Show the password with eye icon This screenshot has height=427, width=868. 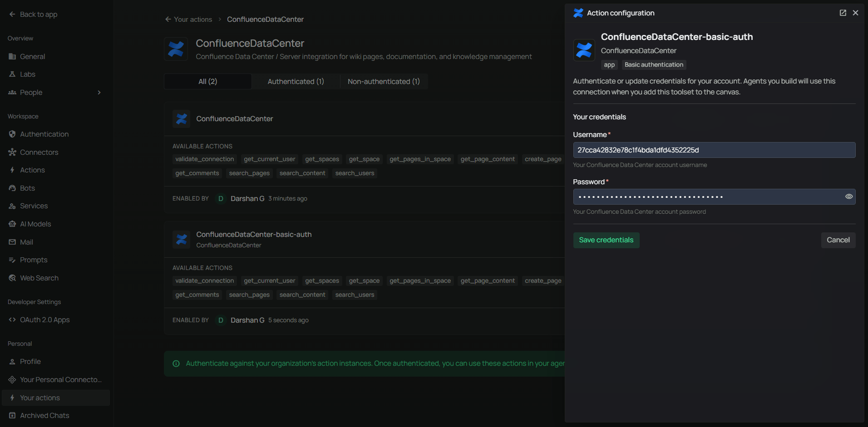click(849, 197)
